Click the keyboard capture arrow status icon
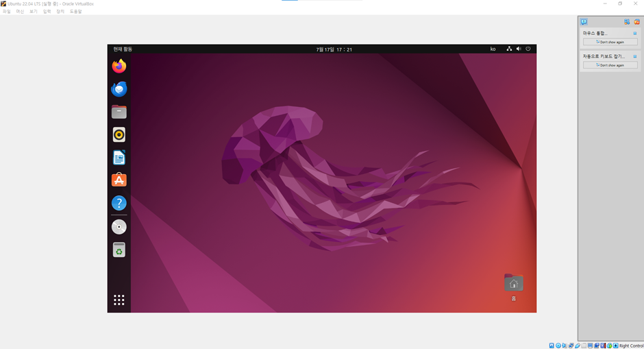This screenshot has height=349, width=644. pos(616,346)
